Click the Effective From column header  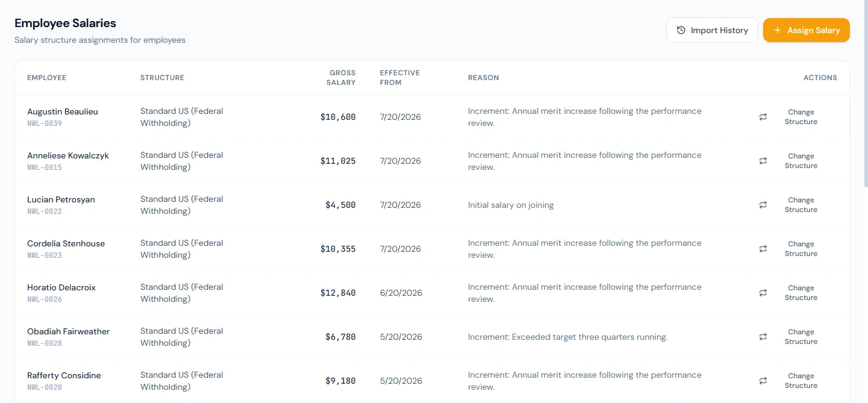coord(400,78)
